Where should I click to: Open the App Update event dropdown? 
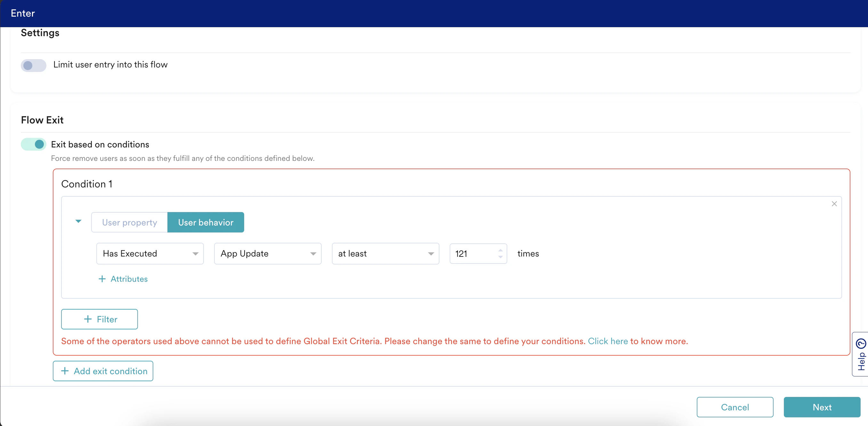point(268,254)
